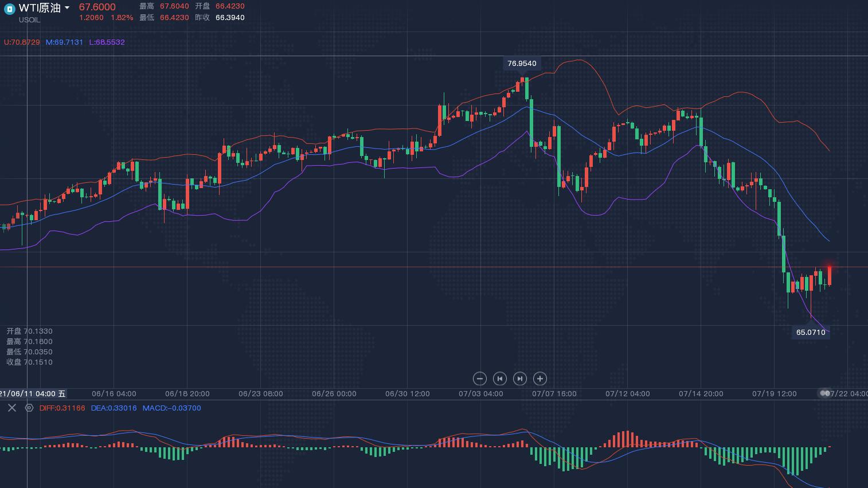Open MACD indicator settings hexagon icon
The height and width of the screenshot is (488, 868).
[29, 408]
